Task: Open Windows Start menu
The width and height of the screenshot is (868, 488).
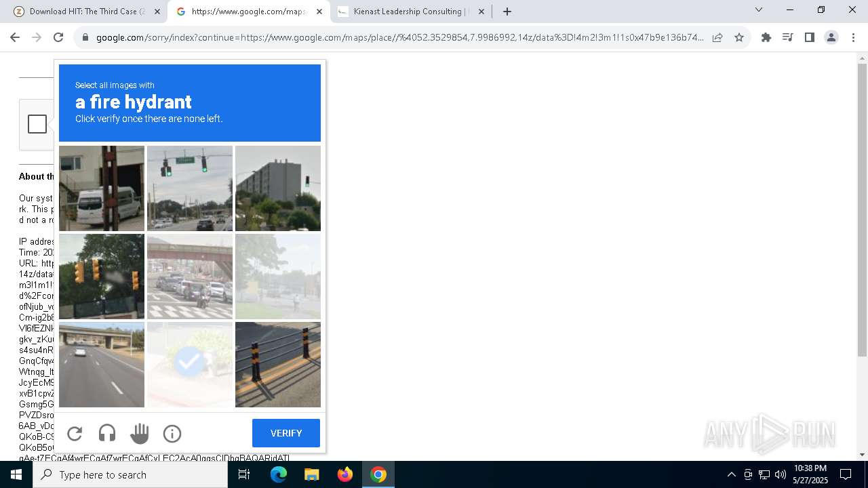Action: [x=16, y=474]
